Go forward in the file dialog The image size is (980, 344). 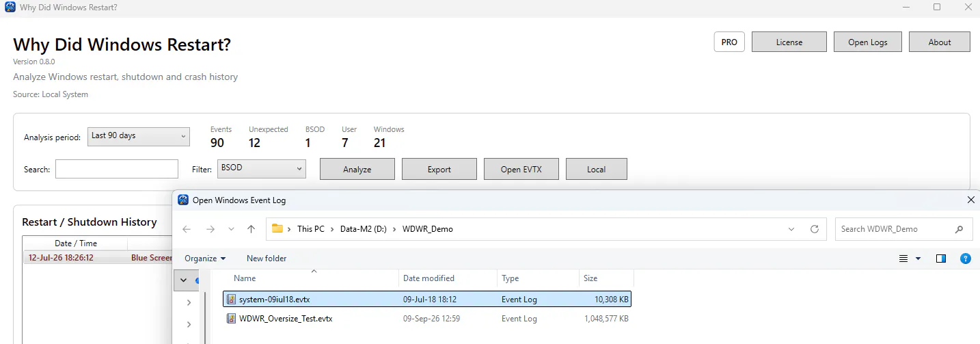(210, 229)
